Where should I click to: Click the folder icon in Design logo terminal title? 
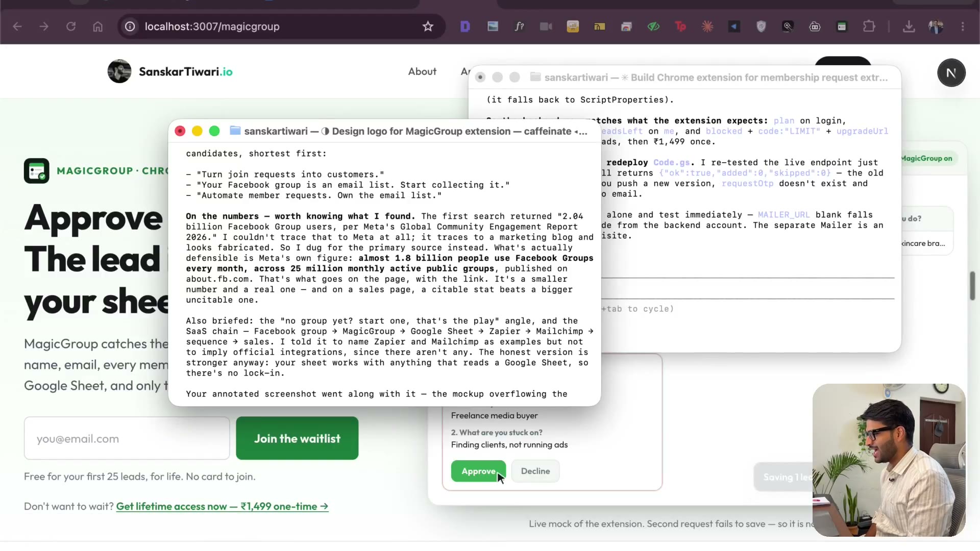pyautogui.click(x=235, y=131)
